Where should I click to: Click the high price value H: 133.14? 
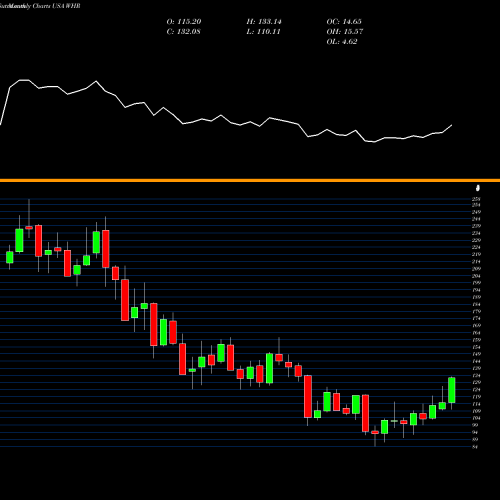click(264, 22)
